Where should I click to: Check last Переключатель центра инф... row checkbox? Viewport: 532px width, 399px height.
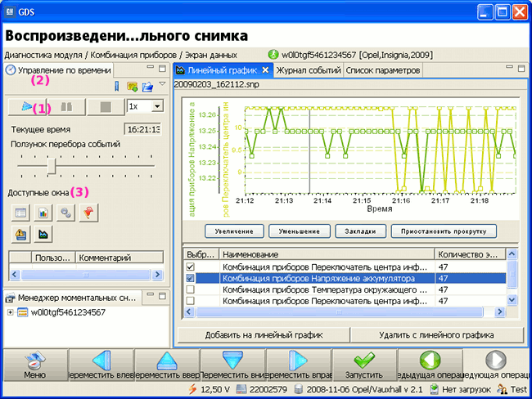191,301
